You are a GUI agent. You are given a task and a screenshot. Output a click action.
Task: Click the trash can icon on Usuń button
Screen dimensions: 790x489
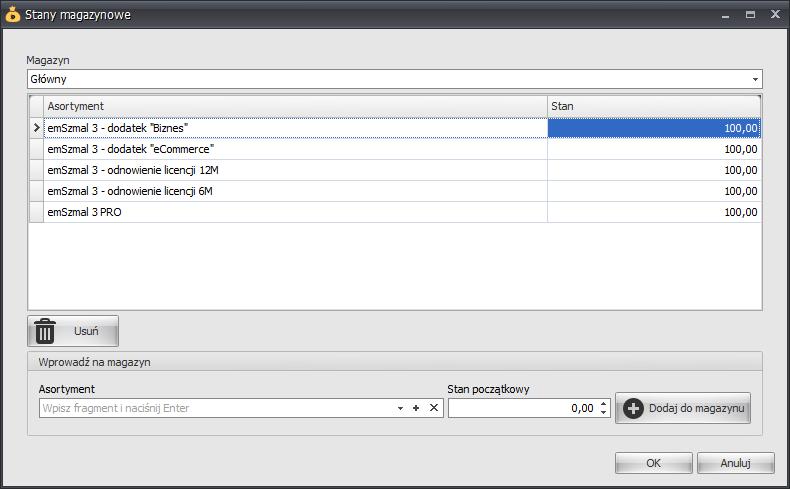click(x=45, y=331)
